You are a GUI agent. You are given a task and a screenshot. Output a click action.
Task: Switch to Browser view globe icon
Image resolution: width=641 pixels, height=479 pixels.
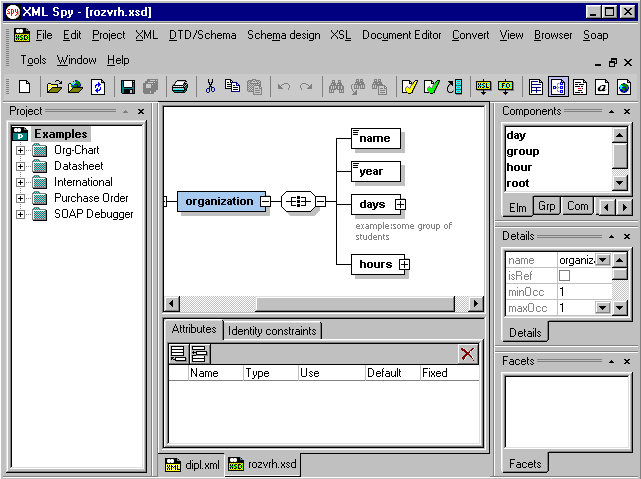(624, 87)
